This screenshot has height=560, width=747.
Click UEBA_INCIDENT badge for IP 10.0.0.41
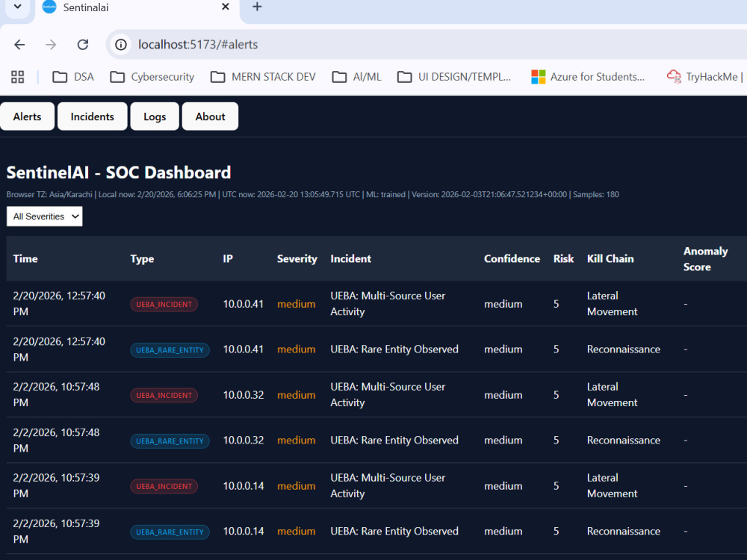click(164, 305)
